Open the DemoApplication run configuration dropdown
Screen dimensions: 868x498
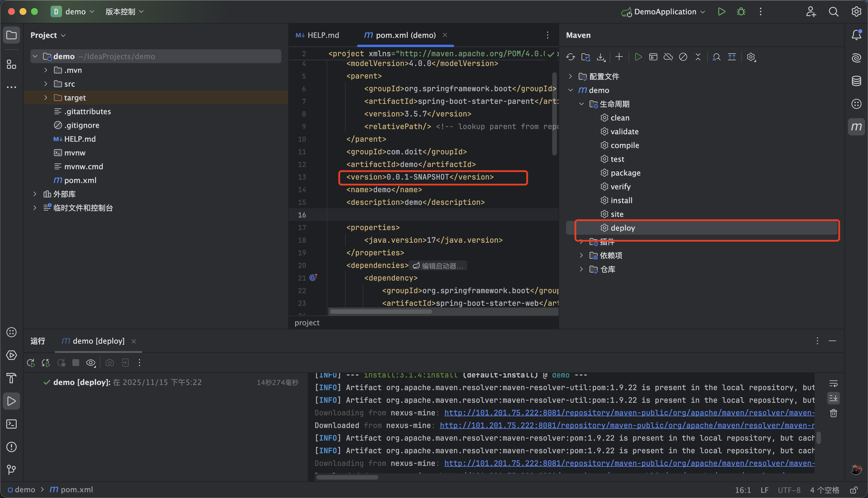[x=665, y=12]
